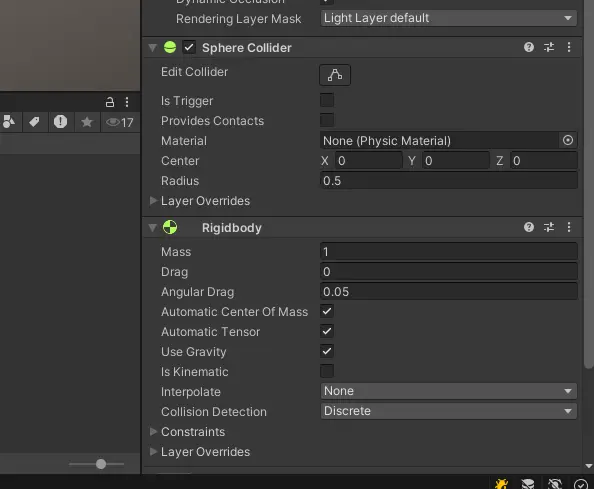This screenshot has height=489, width=594.
Task: Click the Material object field
Action: tap(439, 141)
